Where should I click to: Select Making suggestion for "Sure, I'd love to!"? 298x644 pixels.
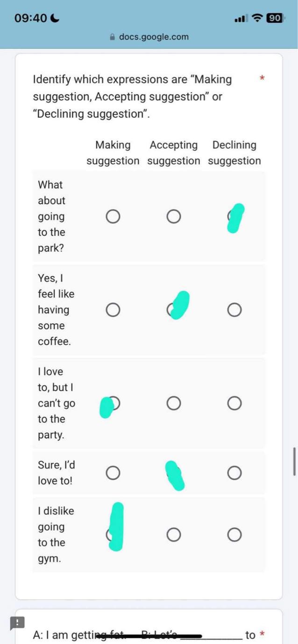pos(113,473)
